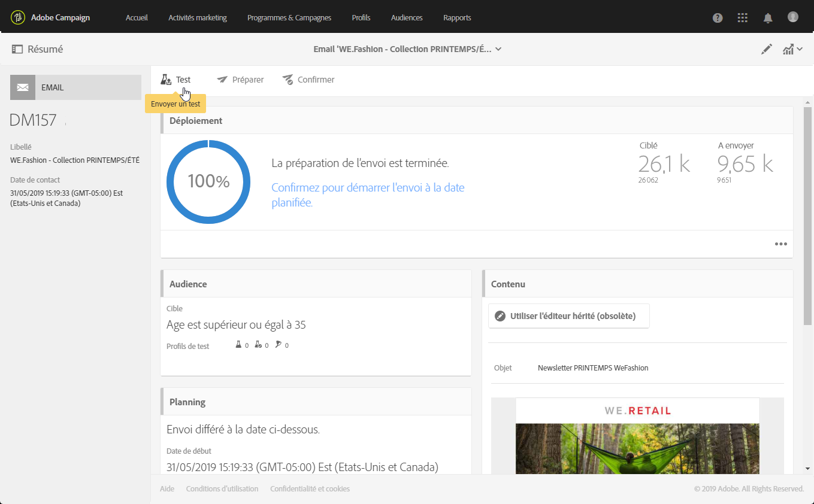Open the help question mark icon
The image size is (814, 504).
tap(718, 18)
